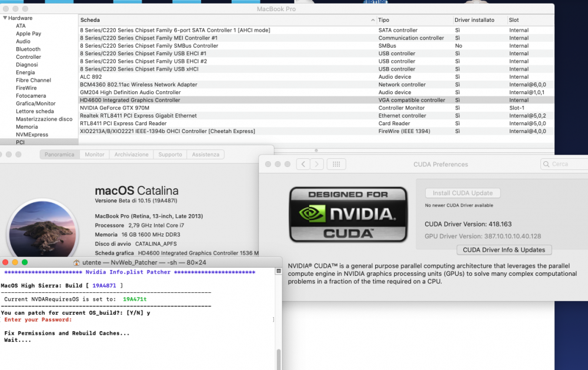Switch to the Monitor tab
This screenshot has height=370, width=588.
(95, 154)
